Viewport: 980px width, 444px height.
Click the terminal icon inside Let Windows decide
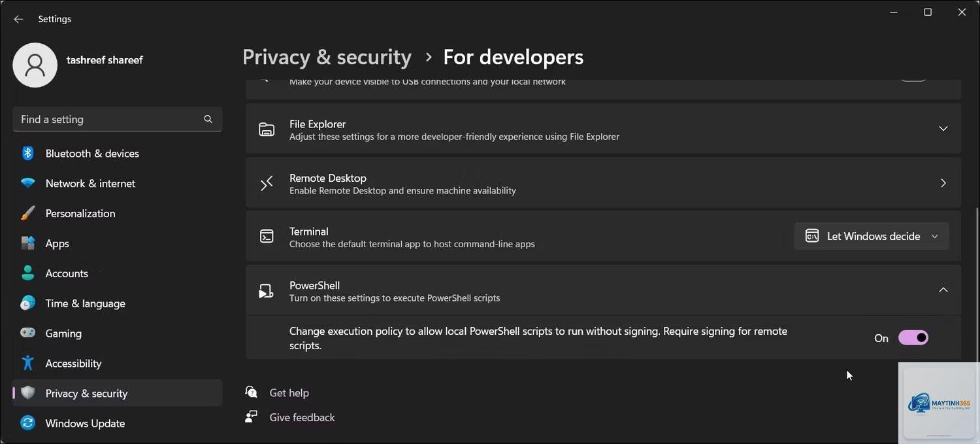tap(812, 236)
